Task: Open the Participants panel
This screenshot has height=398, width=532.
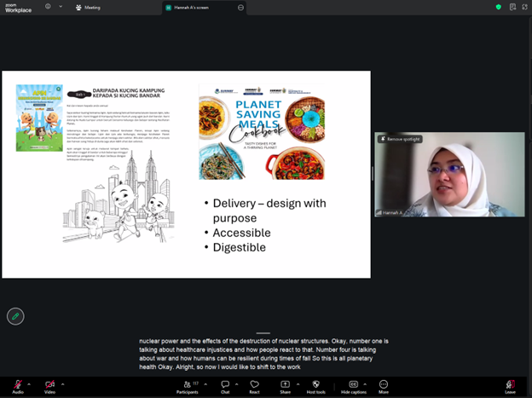Action: (187, 385)
